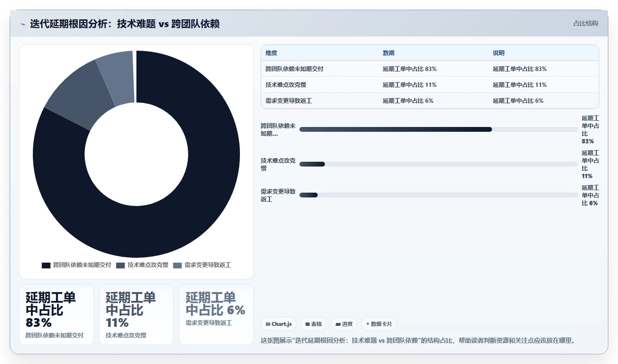Viewport: 618px width, 364px height.
Task: Click the chart title heading text
Action: click(125, 24)
